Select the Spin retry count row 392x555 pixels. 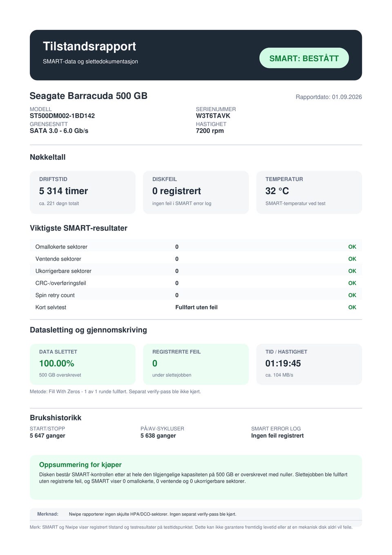[x=196, y=295]
